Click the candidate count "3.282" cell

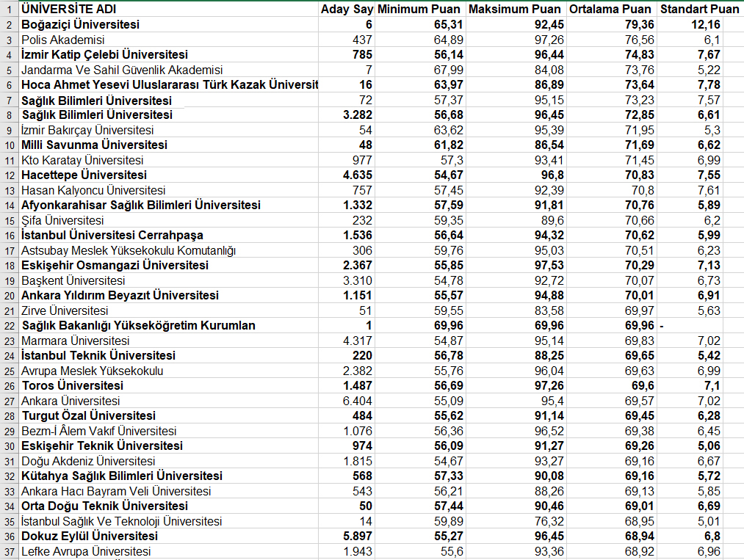tap(347, 114)
